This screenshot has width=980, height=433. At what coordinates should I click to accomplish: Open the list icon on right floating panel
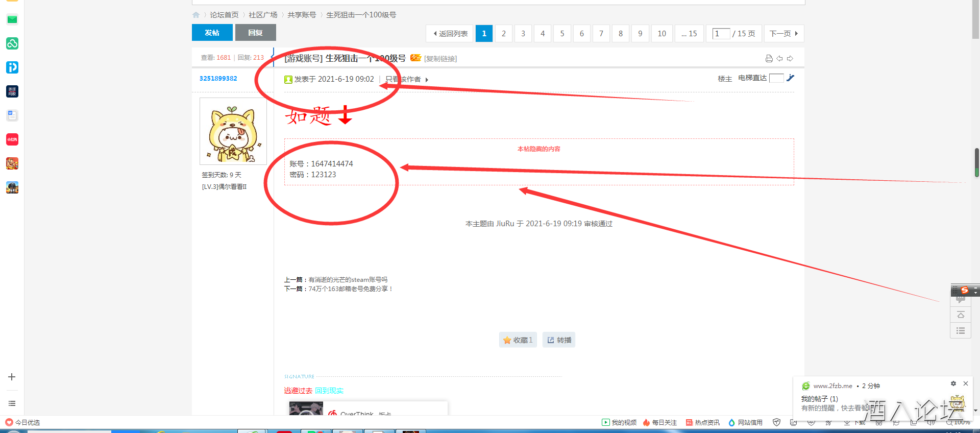click(x=961, y=331)
